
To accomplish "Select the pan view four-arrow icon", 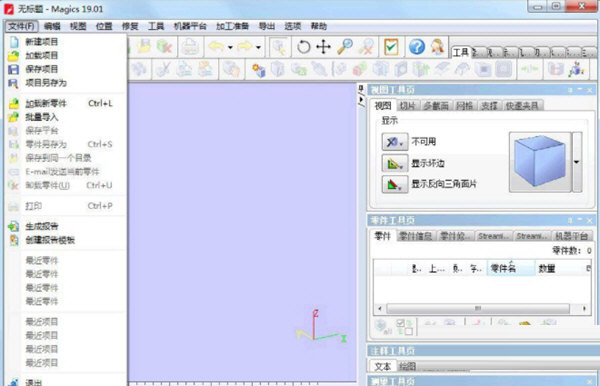I will pyautogui.click(x=323, y=47).
